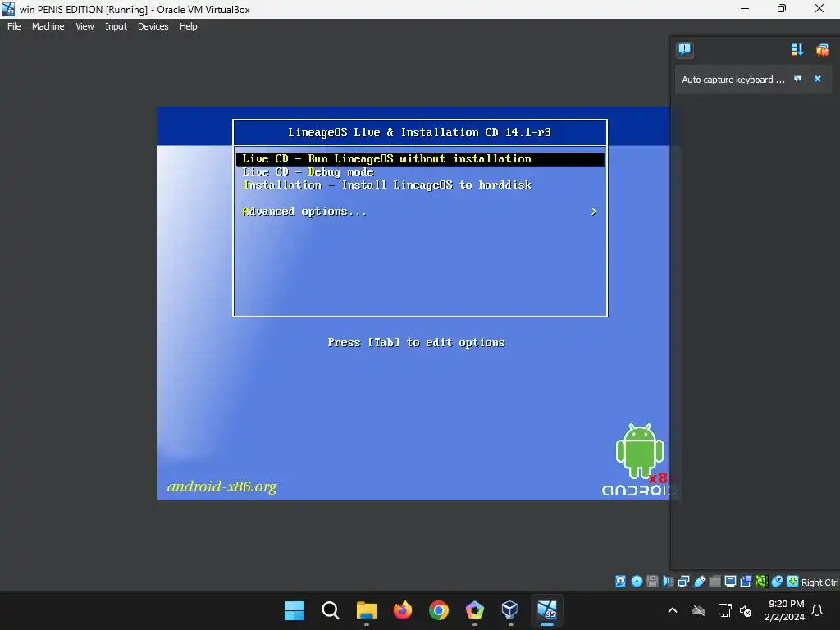Launch Google Chrome from the taskbar

click(439, 610)
